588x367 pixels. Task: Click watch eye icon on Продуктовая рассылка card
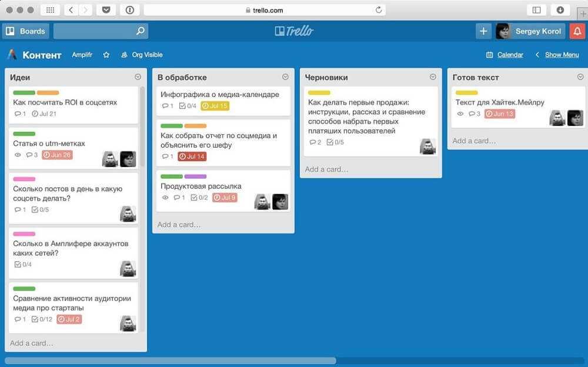click(165, 198)
